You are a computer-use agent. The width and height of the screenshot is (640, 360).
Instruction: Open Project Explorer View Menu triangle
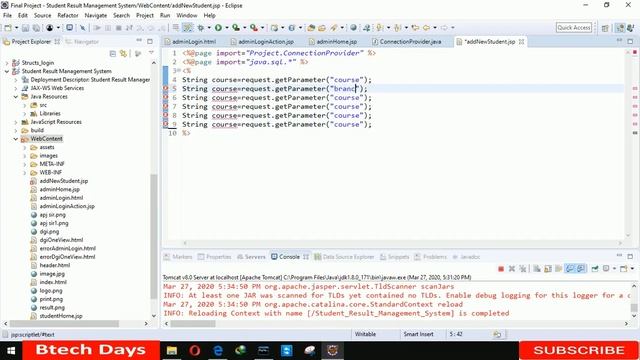pyautogui.click(x=151, y=53)
